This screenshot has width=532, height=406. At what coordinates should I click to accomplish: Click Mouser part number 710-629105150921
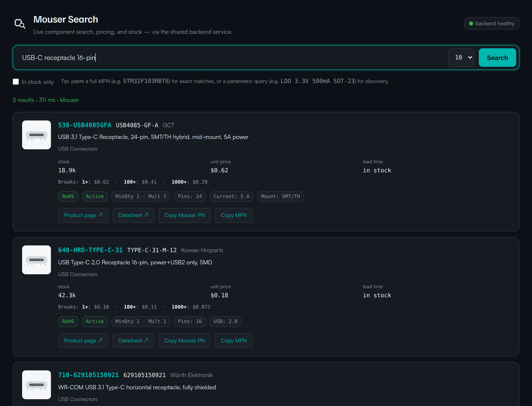[88, 375]
